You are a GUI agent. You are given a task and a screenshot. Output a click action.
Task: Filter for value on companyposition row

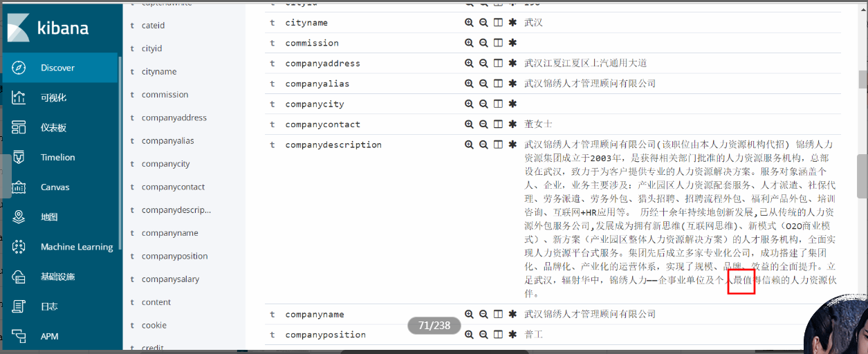pyautogui.click(x=469, y=335)
